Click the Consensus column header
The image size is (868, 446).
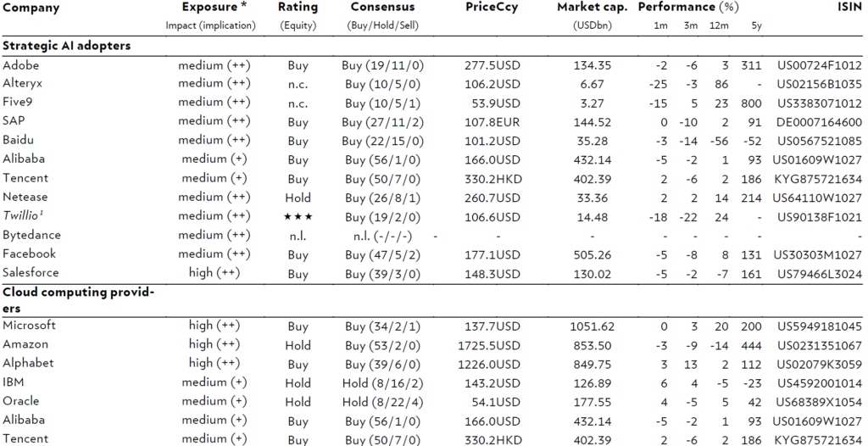point(382,7)
